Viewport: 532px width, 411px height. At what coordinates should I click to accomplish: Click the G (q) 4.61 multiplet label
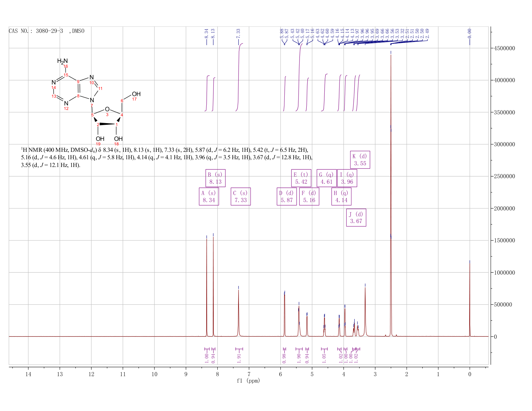click(327, 178)
